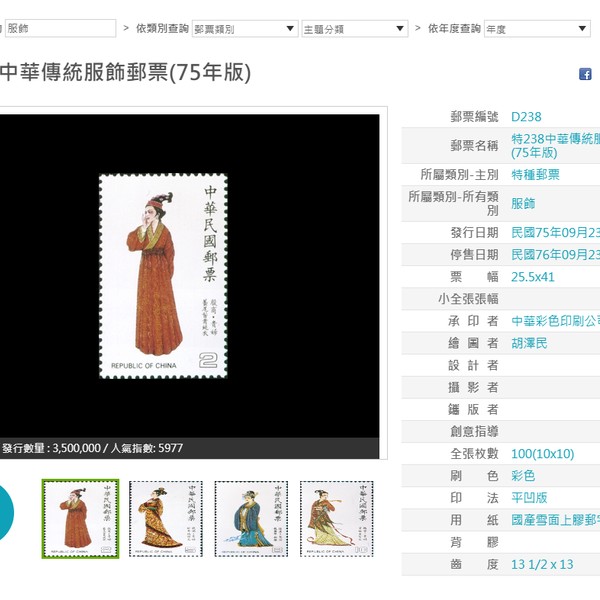This screenshot has height=600, width=600.
Task: Select the yellow patterned robe stamp thumbnail
Action: coord(166,518)
